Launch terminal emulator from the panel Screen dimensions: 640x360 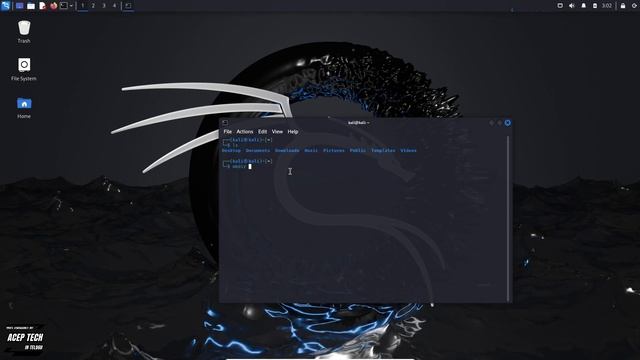(x=64, y=6)
